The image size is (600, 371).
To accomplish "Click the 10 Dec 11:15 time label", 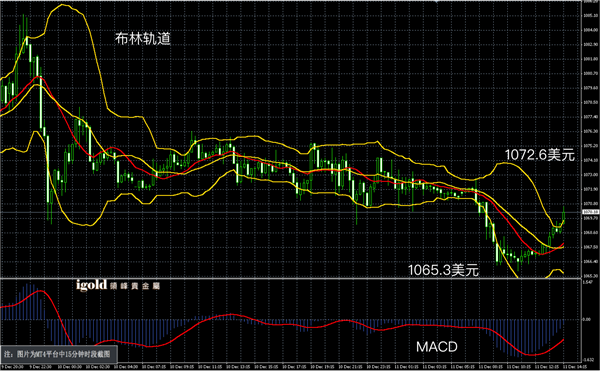I will tap(210, 367).
